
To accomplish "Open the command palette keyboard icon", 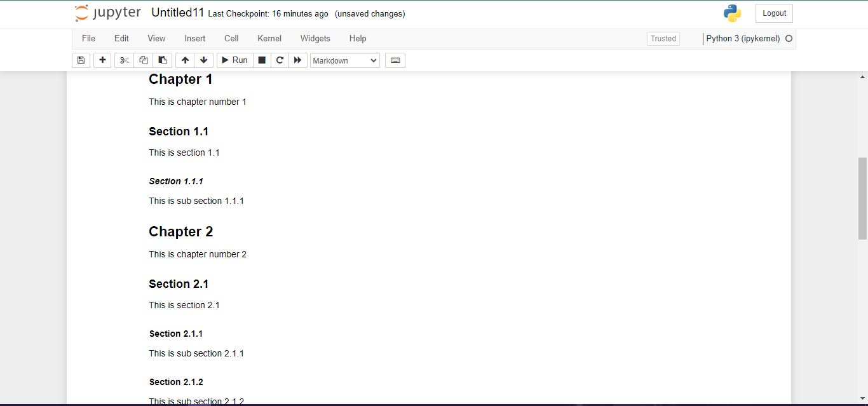I will (395, 60).
